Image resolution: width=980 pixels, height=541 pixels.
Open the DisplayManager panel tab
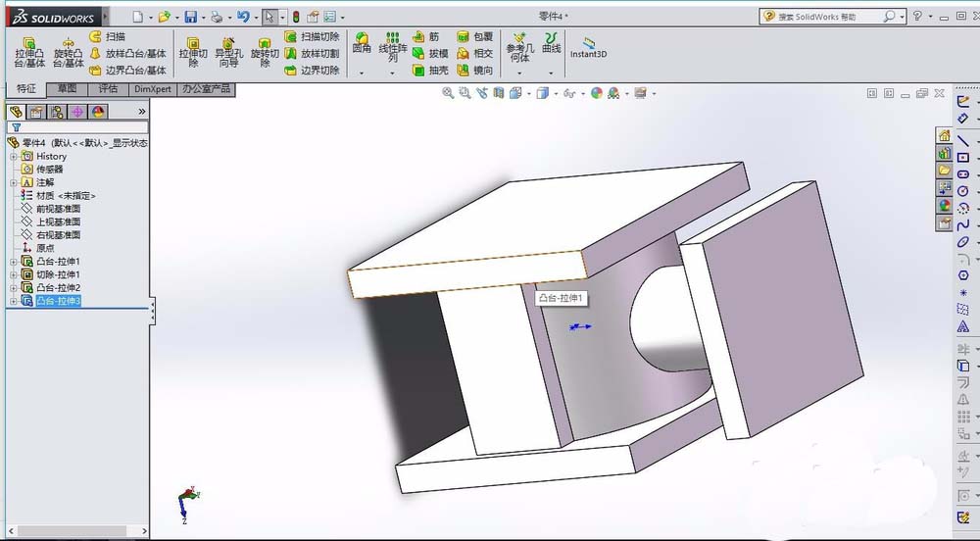(98, 112)
